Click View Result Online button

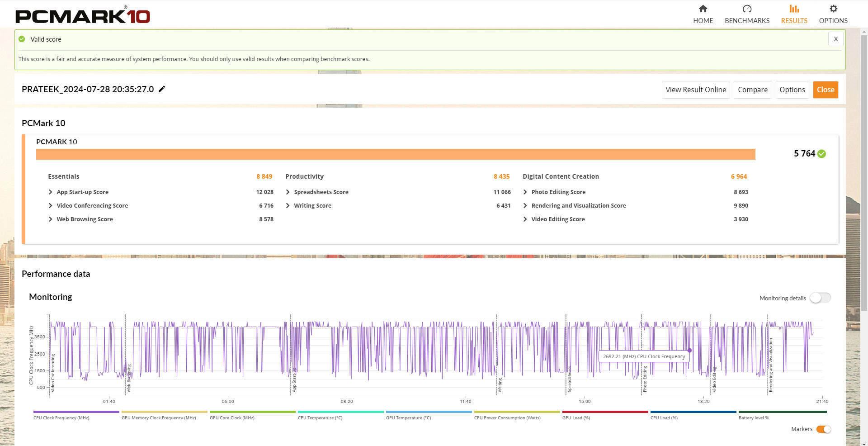pyautogui.click(x=696, y=90)
